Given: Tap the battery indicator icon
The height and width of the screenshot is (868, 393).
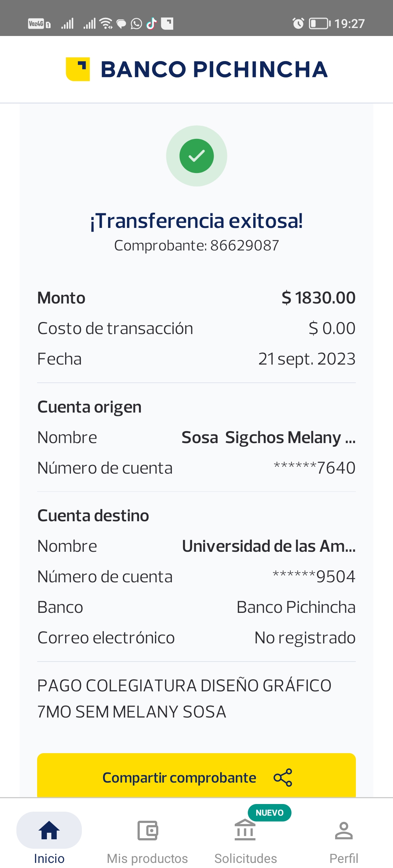Looking at the screenshot, I should 319,24.
